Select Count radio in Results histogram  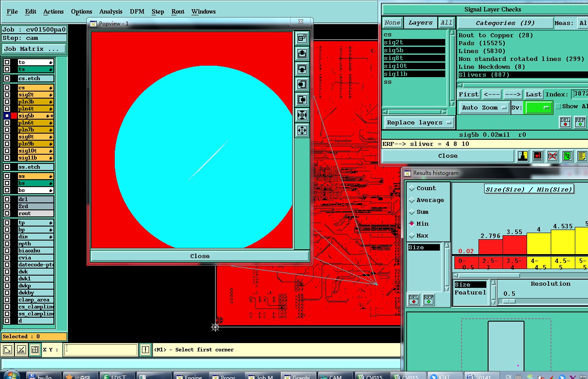(x=412, y=188)
